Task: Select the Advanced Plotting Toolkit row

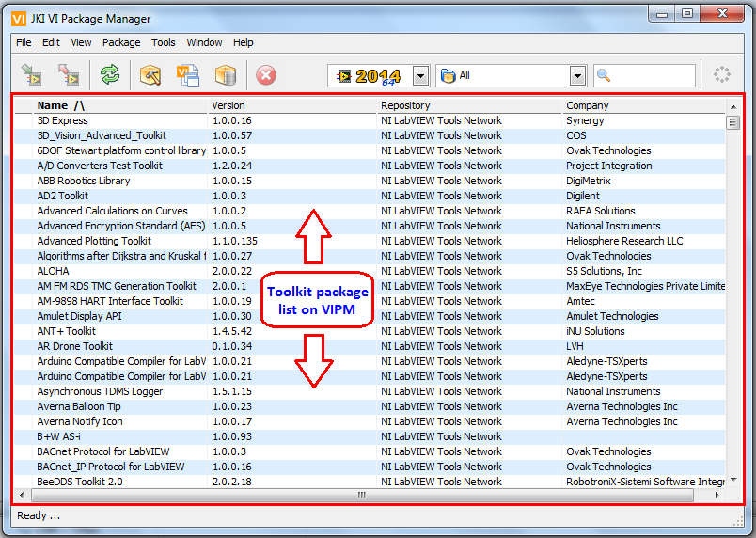Action: 370,241
